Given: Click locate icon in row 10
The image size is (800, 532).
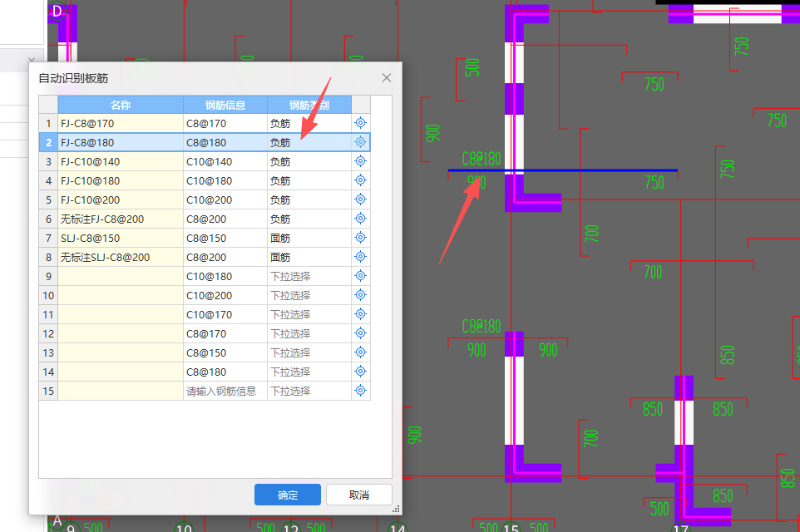Looking at the screenshot, I should pyautogui.click(x=360, y=295).
